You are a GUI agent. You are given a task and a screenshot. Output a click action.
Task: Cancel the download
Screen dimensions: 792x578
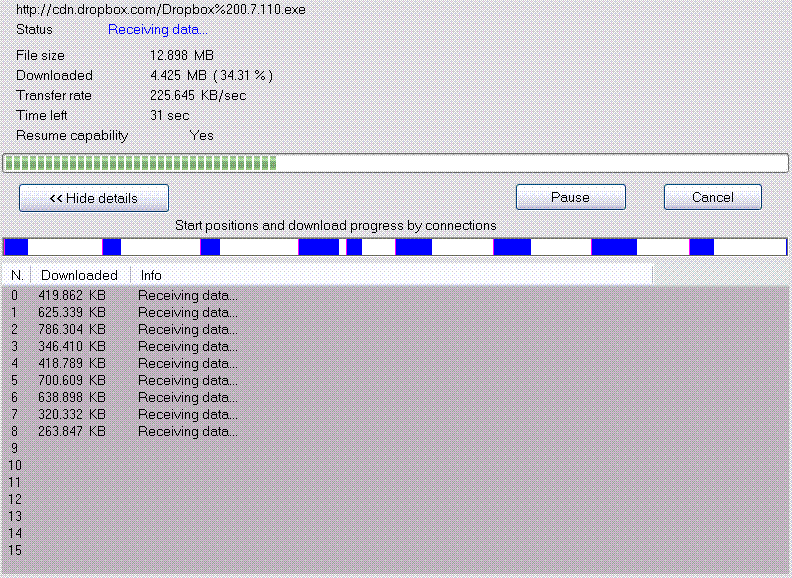point(713,197)
